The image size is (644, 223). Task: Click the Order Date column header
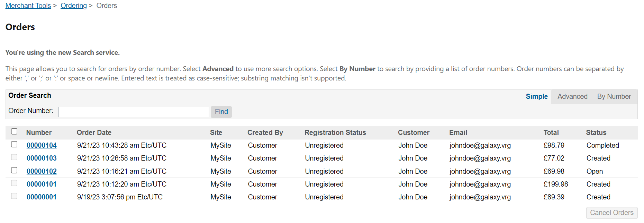[x=94, y=132]
